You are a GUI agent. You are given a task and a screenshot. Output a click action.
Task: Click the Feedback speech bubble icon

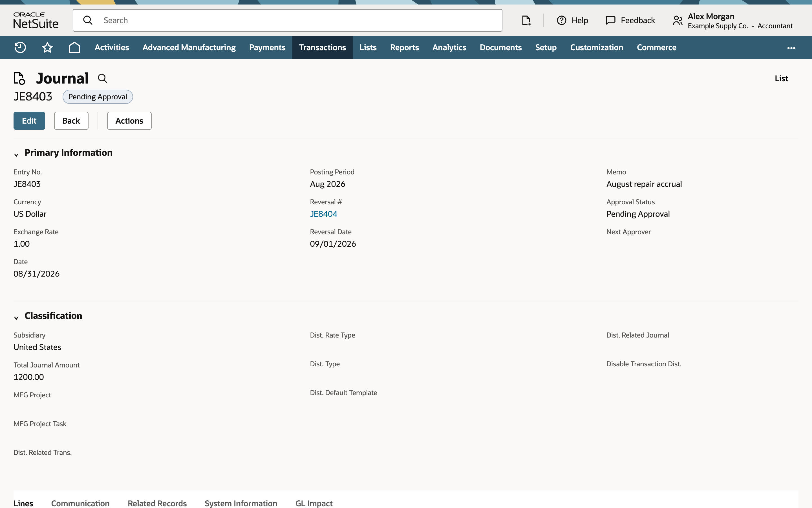(610, 21)
